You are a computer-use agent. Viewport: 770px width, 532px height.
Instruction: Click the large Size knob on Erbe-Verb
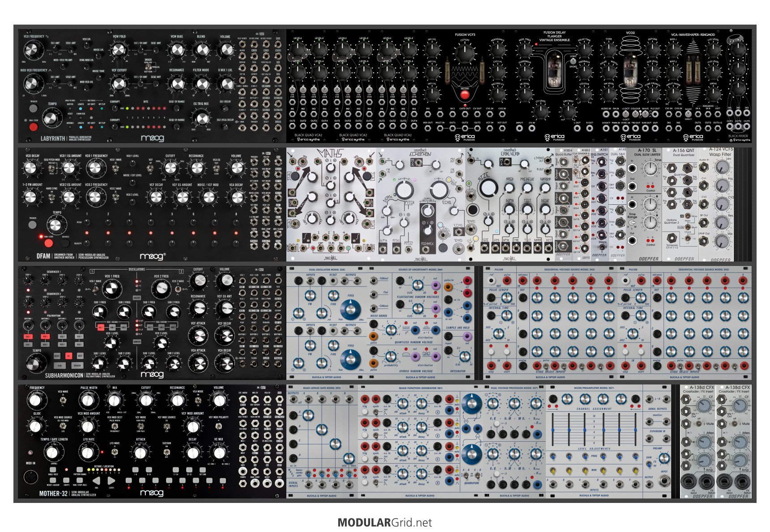point(488,188)
